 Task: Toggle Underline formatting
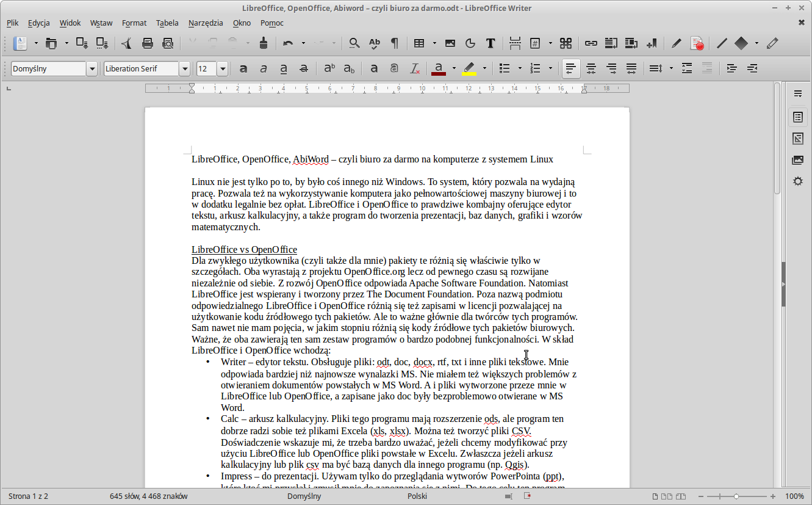click(x=284, y=68)
